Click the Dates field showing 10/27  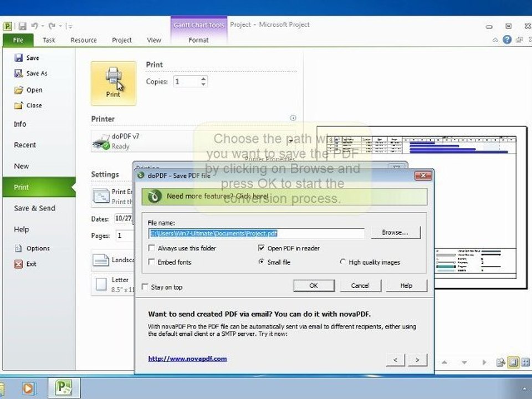coord(124,218)
